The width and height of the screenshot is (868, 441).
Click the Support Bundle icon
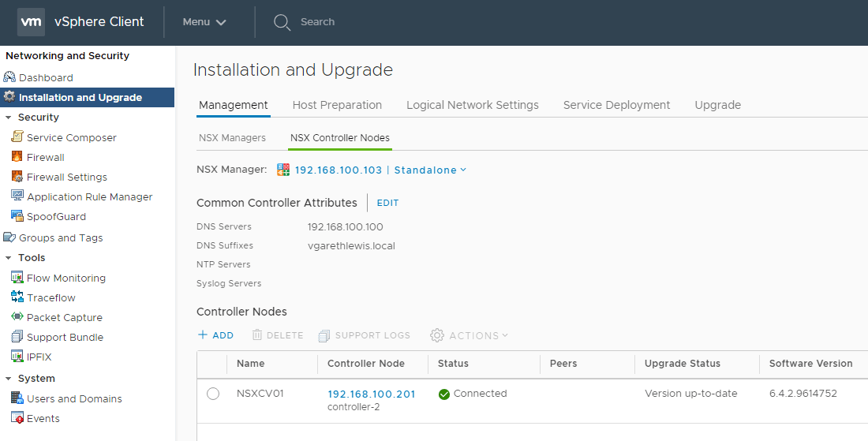17,336
